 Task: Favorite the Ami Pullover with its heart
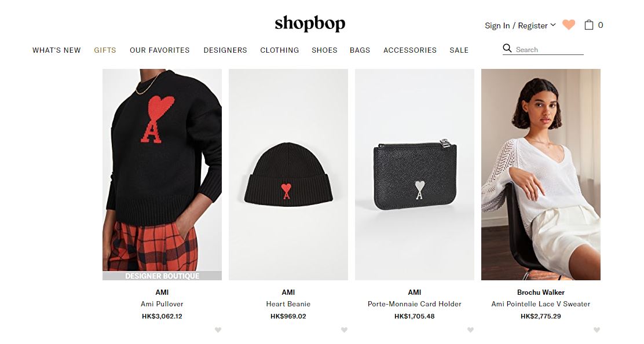pos(218,330)
